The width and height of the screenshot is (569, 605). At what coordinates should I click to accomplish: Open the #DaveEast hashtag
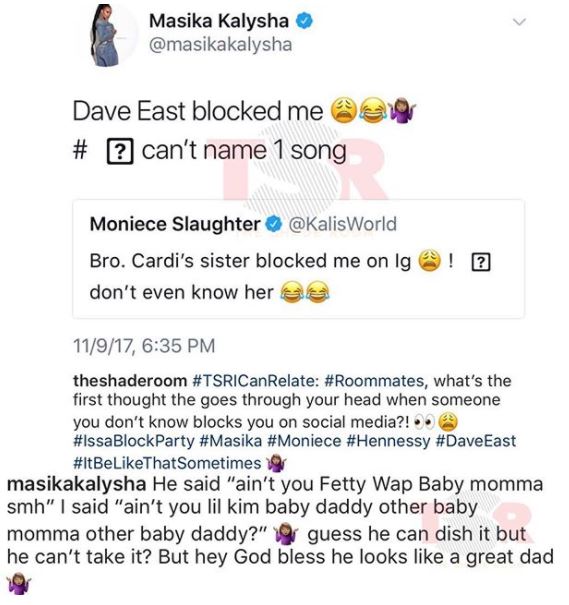[x=476, y=441]
